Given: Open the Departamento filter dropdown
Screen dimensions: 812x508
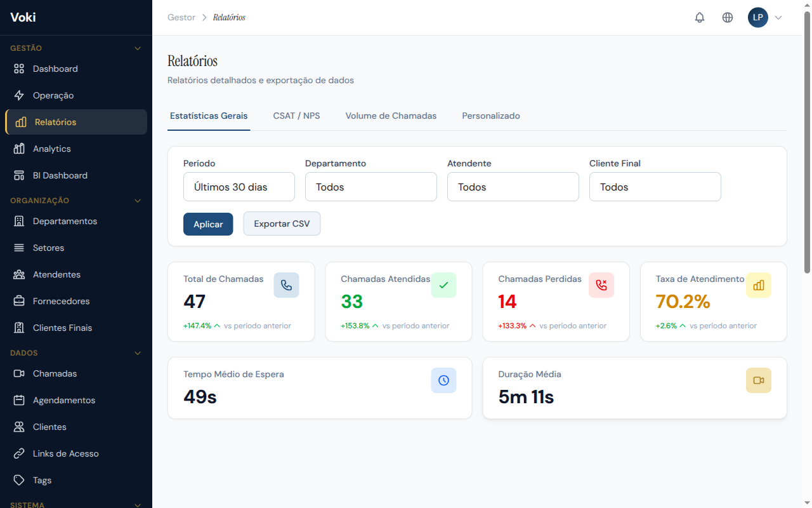Looking at the screenshot, I should (x=370, y=187).
